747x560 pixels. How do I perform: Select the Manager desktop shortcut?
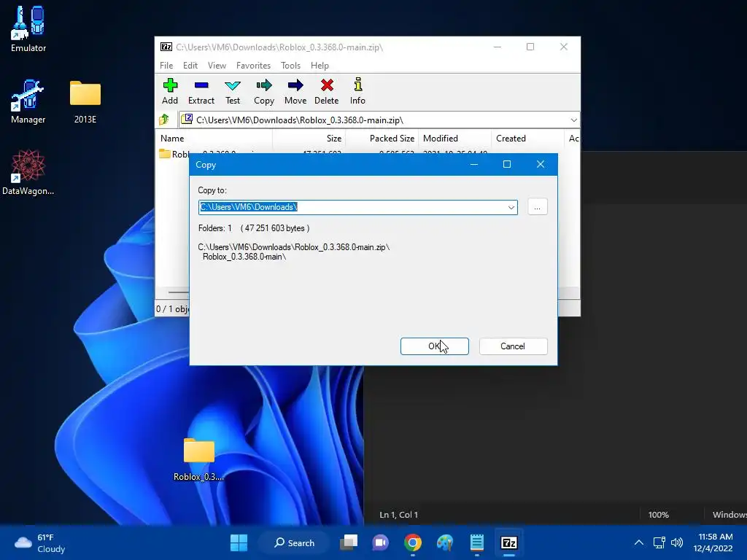28,101
